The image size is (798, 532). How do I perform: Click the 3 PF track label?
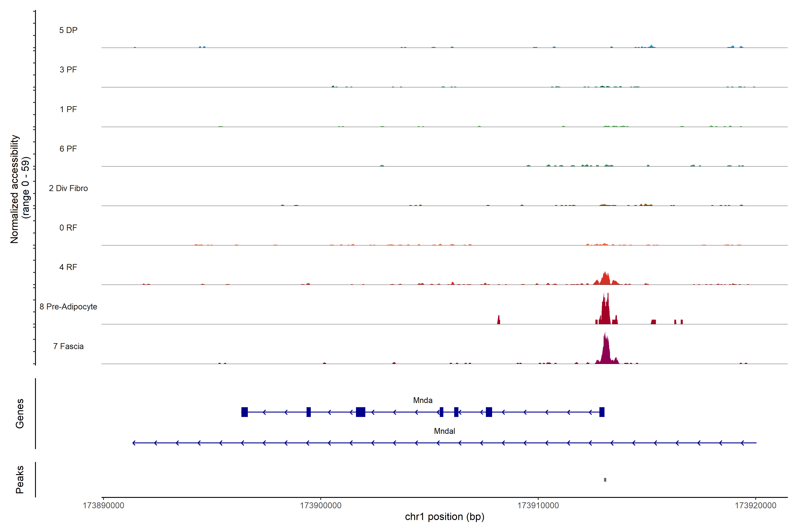(x=68, y=70)
